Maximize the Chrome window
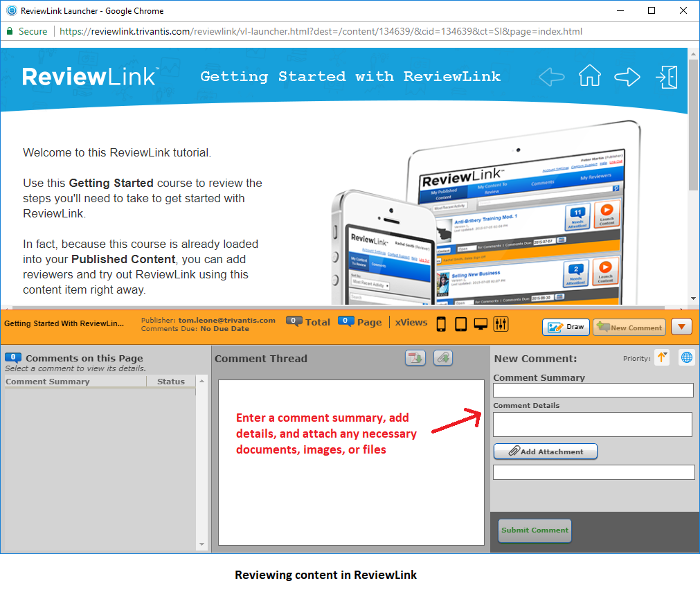700x590 pixels. tap(652, 10)
